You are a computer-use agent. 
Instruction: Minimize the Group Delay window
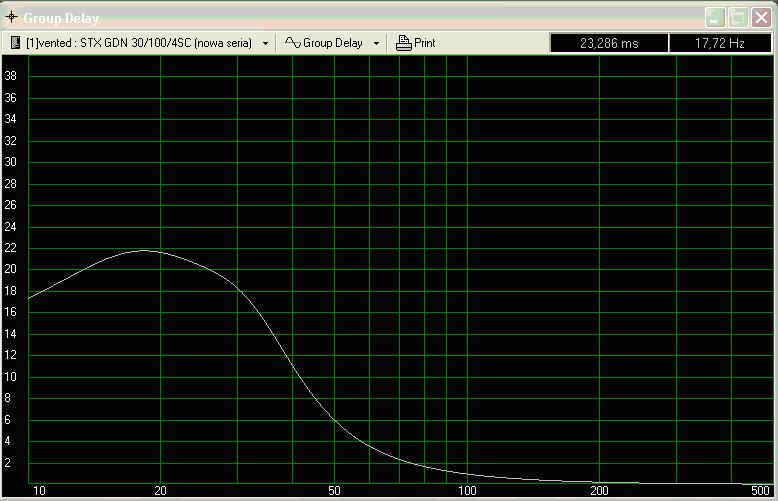(715, 18)
